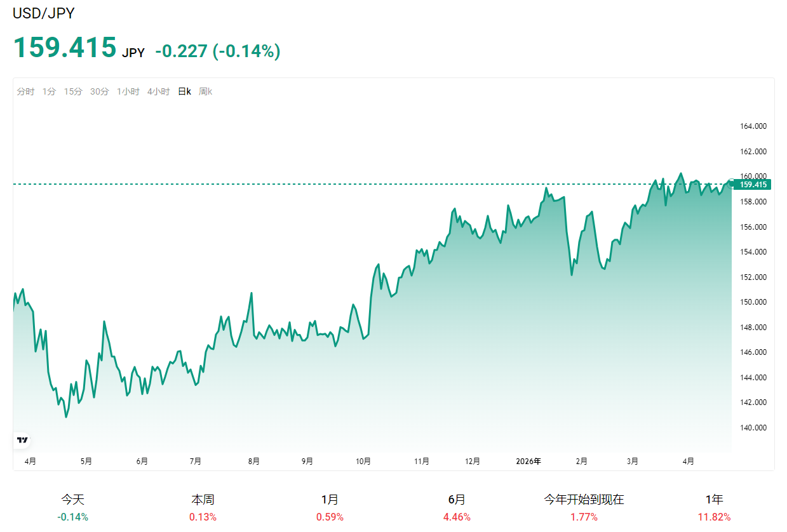Select the 15分 interval
The width and height of the screenshot is (787, 532).
[x=72, y=91]
